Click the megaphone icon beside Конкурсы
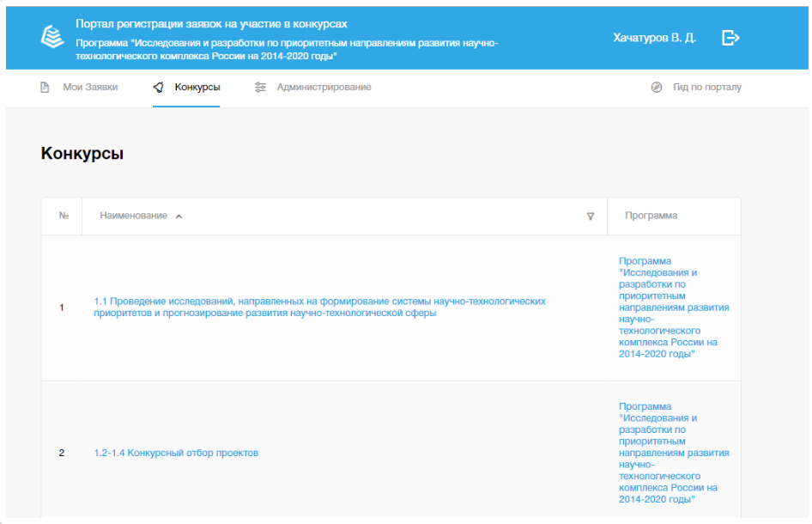This screenshot has width=812, height=524. pos(159,87)
